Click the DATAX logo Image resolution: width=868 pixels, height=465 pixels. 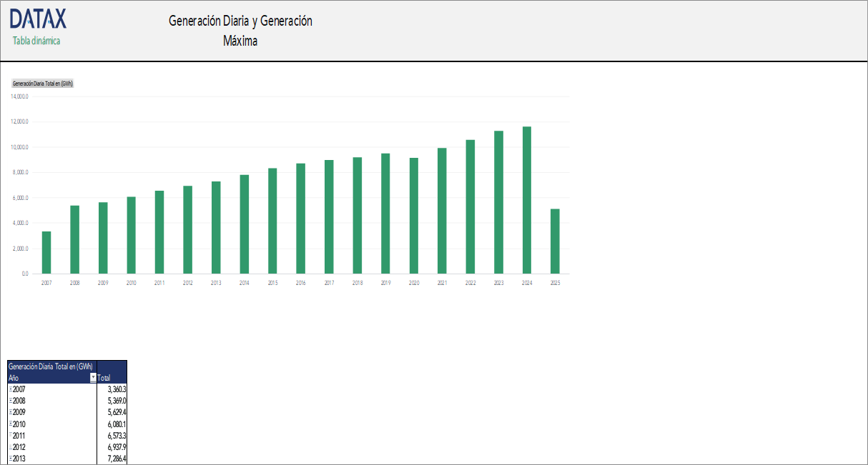(x=39, y=19)
